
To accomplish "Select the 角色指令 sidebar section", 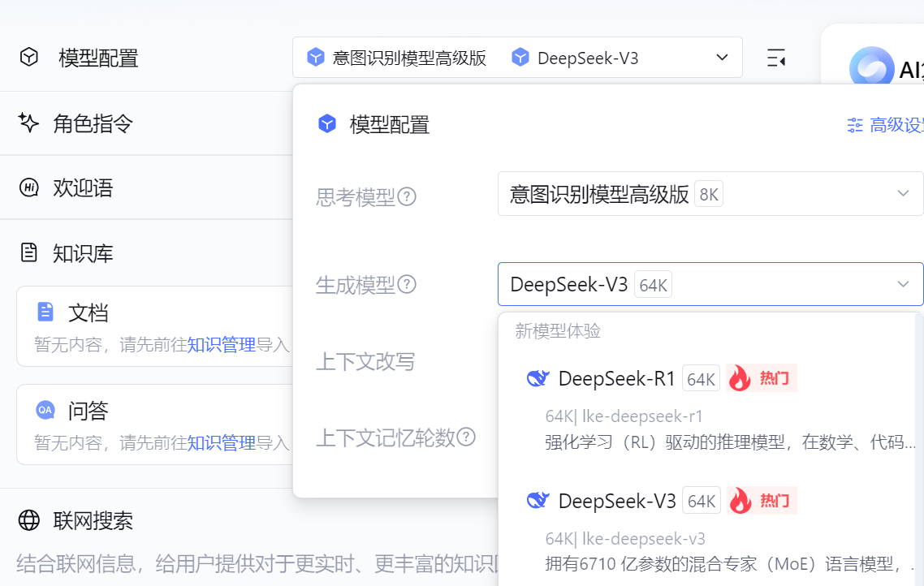I will click(93, 123).
